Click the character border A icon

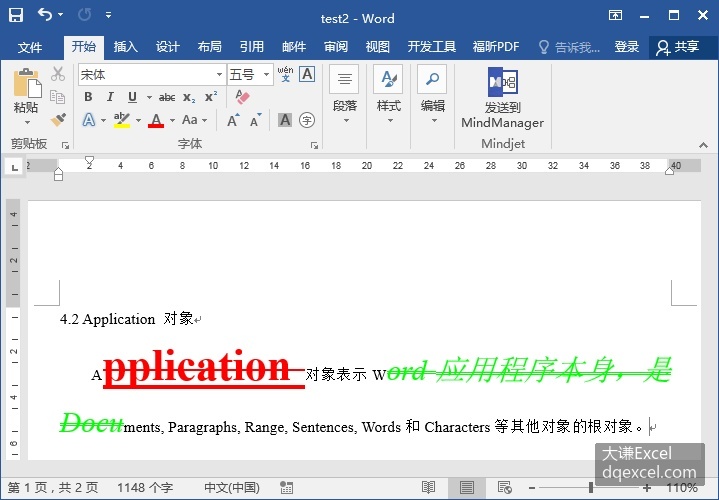pyautogui.click(x=307, y=74)
